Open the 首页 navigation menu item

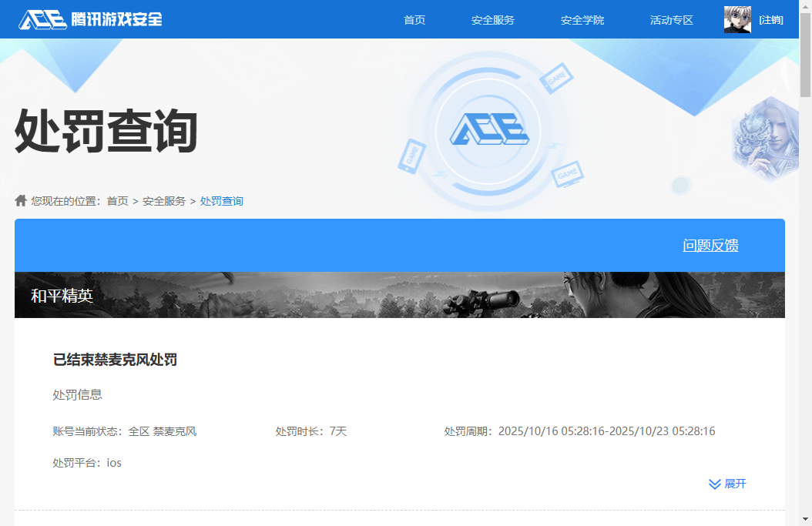[x=414, y=20]
